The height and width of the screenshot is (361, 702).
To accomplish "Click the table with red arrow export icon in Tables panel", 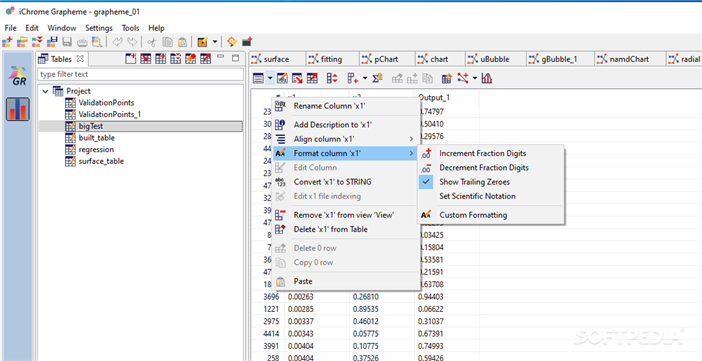I will (x=205, y=59).
